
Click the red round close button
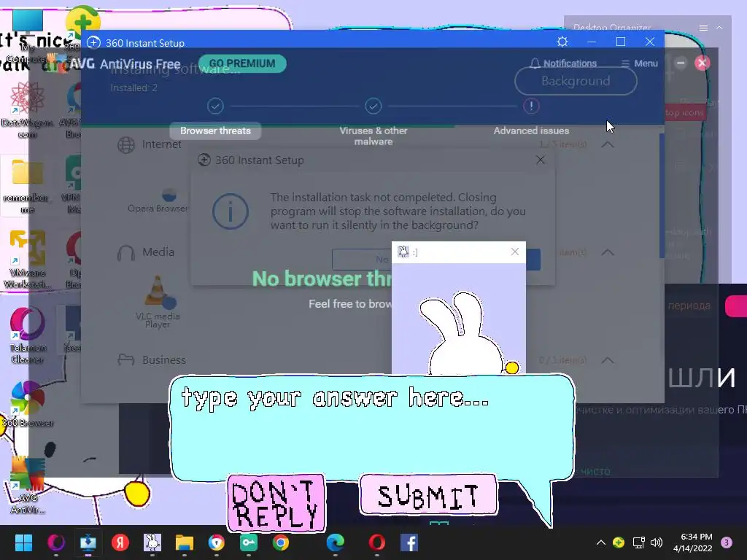pos(703,63)
